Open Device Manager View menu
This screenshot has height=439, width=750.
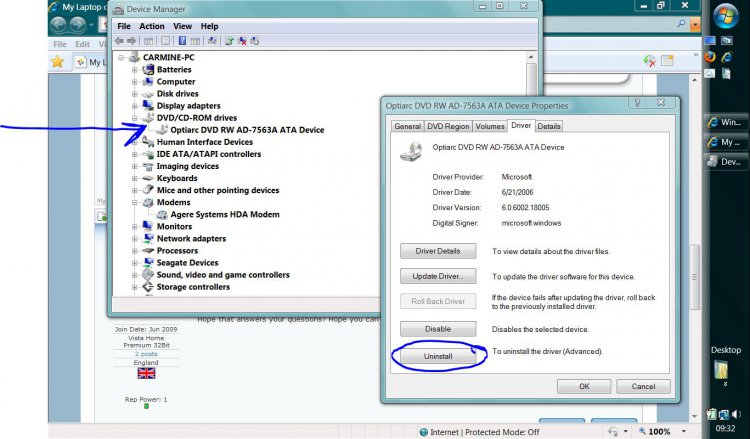[x=182, y=26]
